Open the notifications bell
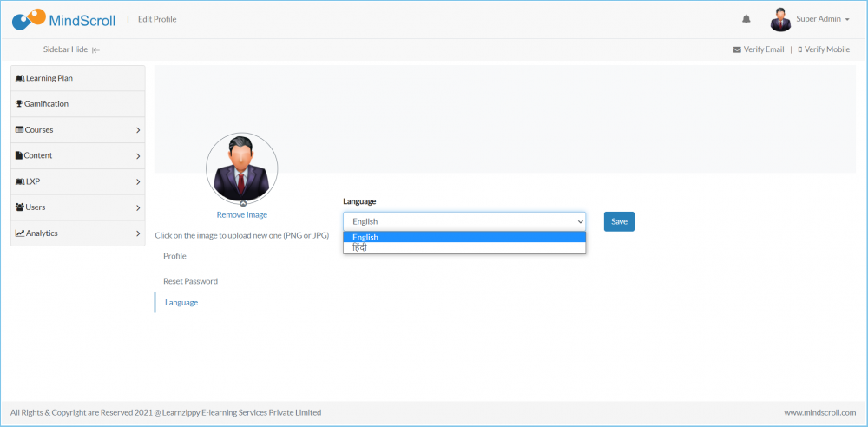 point(746,19)
